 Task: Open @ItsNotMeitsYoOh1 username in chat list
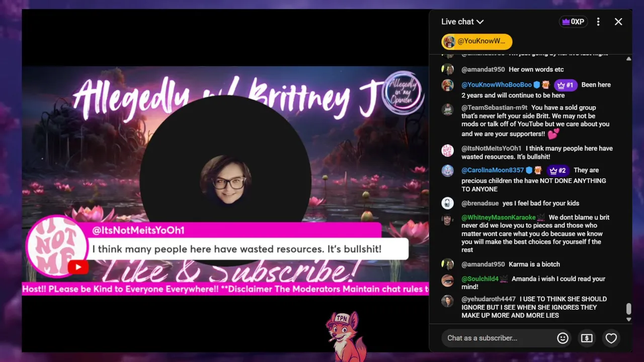(x=491, y=148)
